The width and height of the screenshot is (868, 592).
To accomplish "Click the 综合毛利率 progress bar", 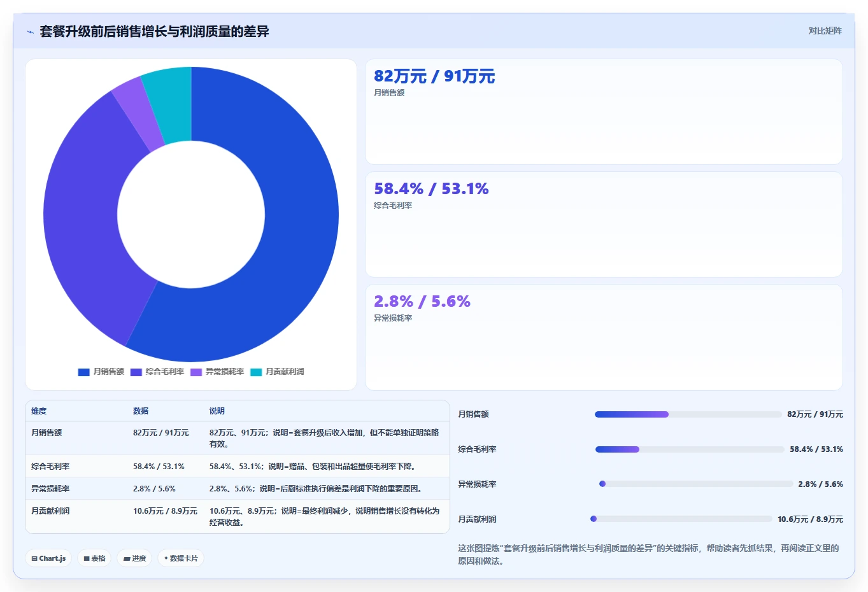I will click(690, 449).
